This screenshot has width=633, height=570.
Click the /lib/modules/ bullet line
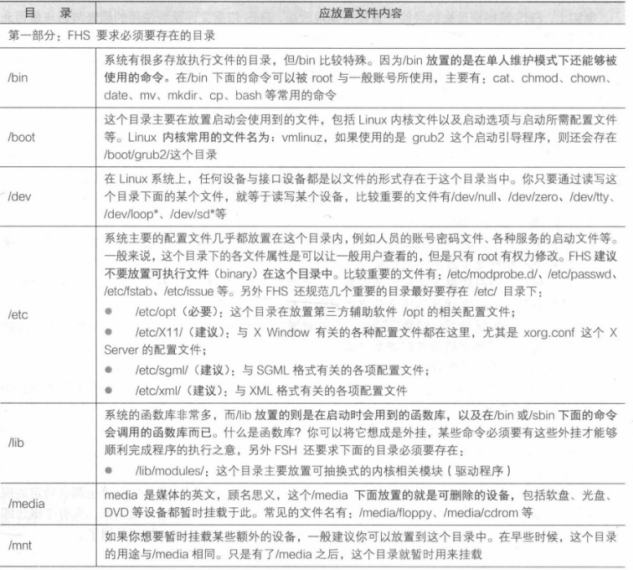(308, 471)
